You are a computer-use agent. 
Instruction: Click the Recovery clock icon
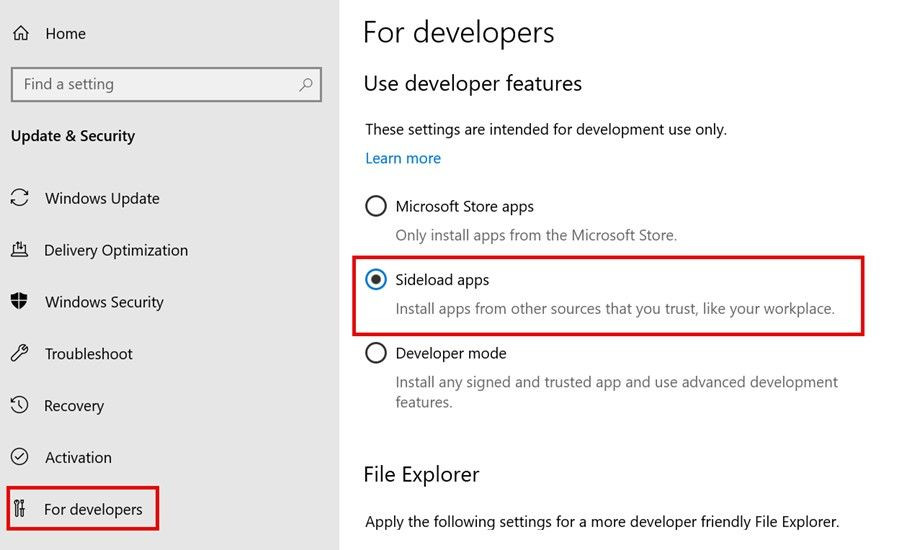[x=19, y=405]
